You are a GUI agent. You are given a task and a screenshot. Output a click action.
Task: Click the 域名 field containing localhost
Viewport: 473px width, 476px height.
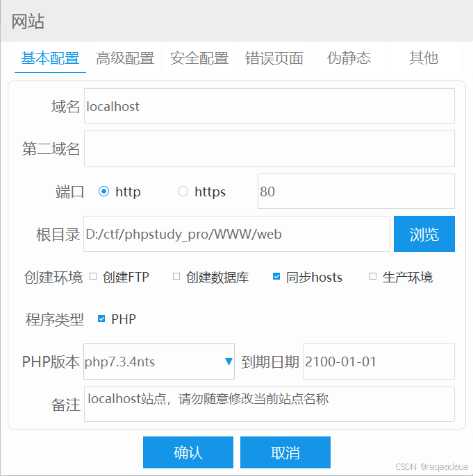point(269,106)
